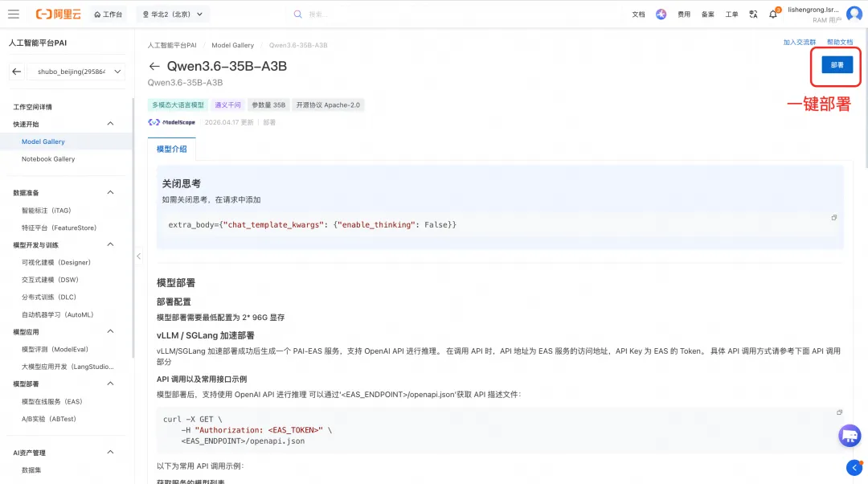Image resolution: width=868 pixels, height=484 pixels.
Task: Open 智能标注（iTAG）
Action: (x=47, y=211)
